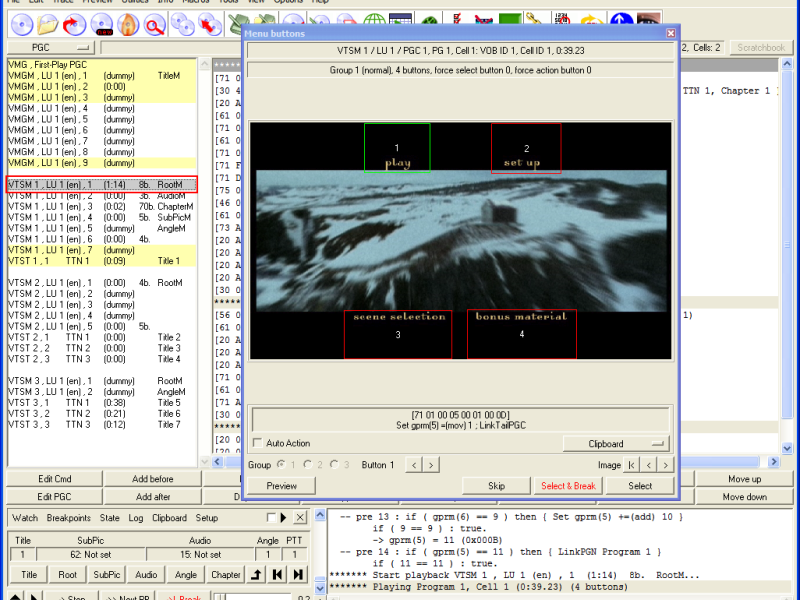Image resolution: width=800 pixels, height=600 pixels.
Task: Click the go-up arrow remote button
Action: (256, 574)
